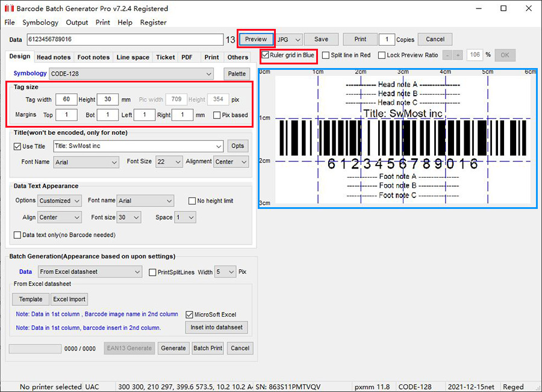Open the Data Text Align Center dropdown
This screenshot has width=542, height=392.
pyautogui.click(x=60, y=217)
